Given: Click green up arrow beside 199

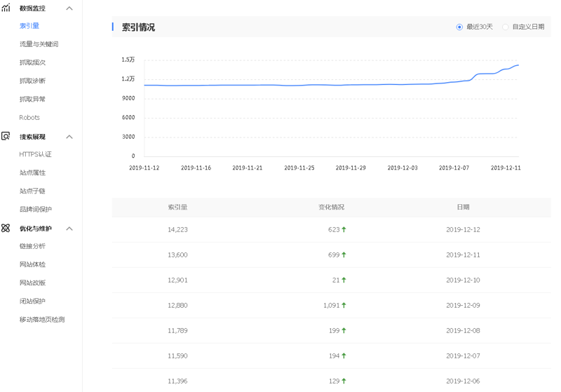Looking at the screenshot, I should [344, 330].
